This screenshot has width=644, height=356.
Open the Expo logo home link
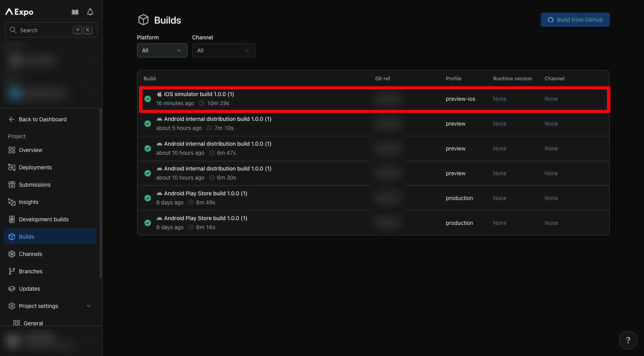coord(19,12)
